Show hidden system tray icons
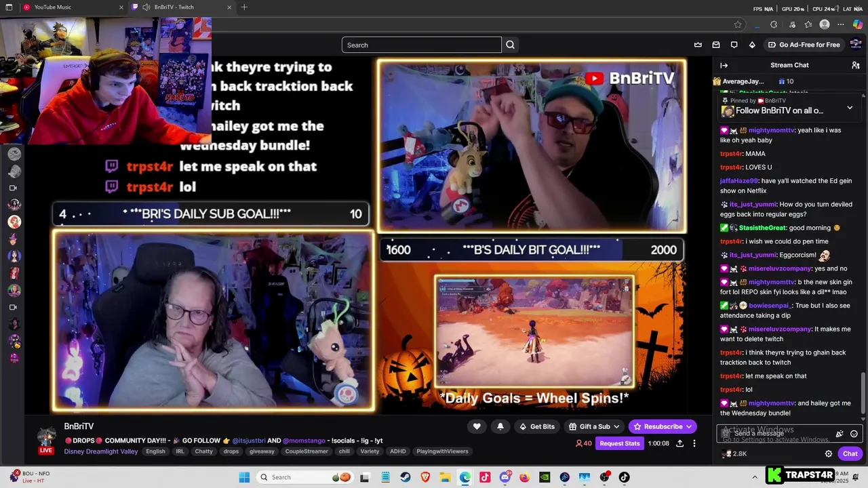The width and height of the screenshot is (868, 488). pyautogui.click(x=755, y=476)
